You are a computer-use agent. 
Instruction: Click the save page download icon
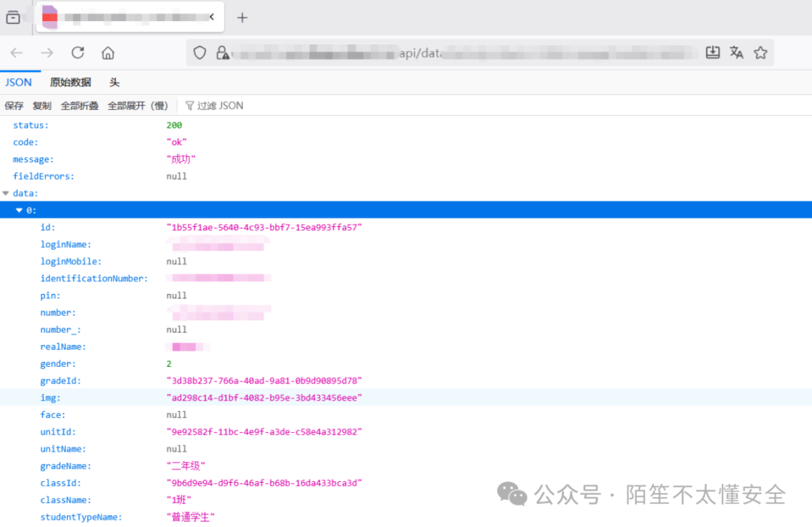coord(713,53)
